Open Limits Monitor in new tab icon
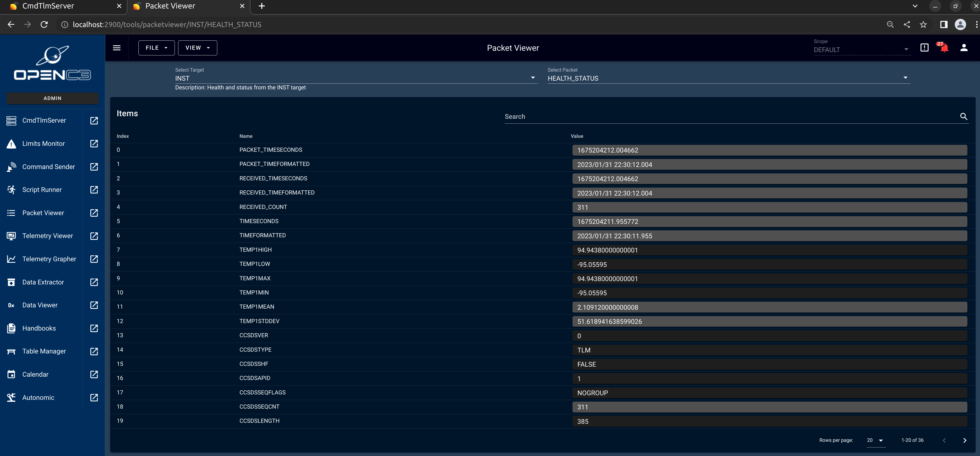This screenshot has width=980, height=456. pyautogui.click(x=94, y=143)
